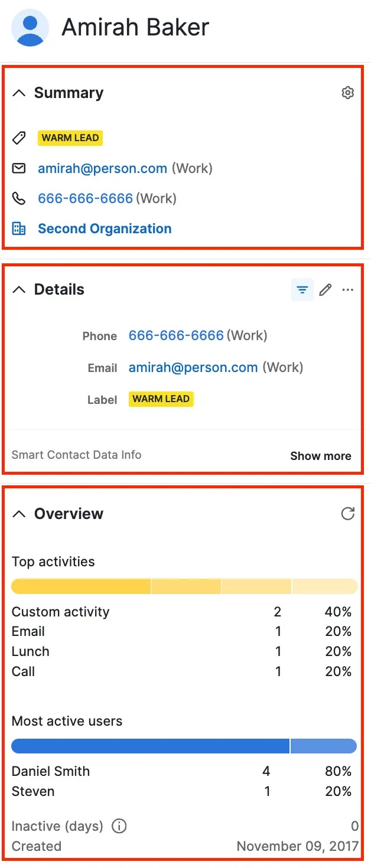This screenshot has height=868, width=371.
Task: Edit Details with the pencil icon
Action: point(326,289)
